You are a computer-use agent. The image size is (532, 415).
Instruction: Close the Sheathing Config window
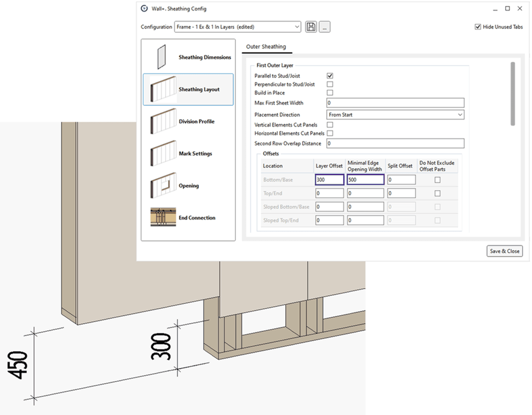coord(520,9)
